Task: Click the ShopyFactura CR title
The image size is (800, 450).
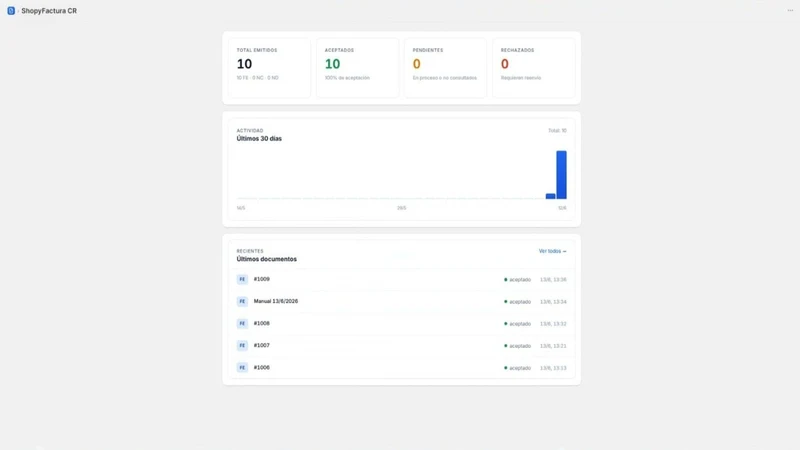Action: pos(49,11)
